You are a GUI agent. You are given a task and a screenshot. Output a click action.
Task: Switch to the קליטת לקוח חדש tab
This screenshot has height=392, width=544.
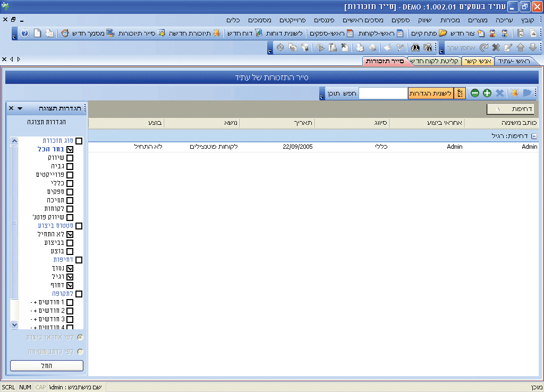[435, 61]
